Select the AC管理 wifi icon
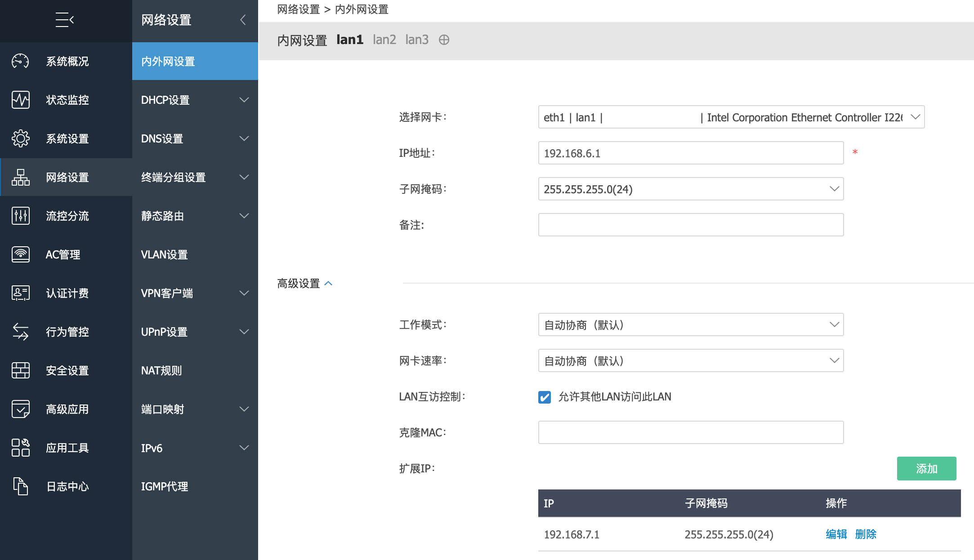The height and width of the screenshot is (560, 974). tap(21, 254)
